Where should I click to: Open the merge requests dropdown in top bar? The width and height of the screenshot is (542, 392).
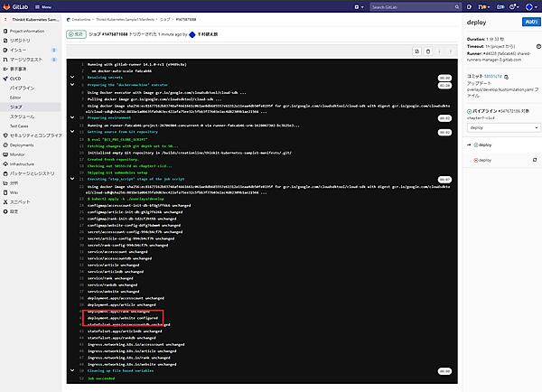(x=484, y=7)
